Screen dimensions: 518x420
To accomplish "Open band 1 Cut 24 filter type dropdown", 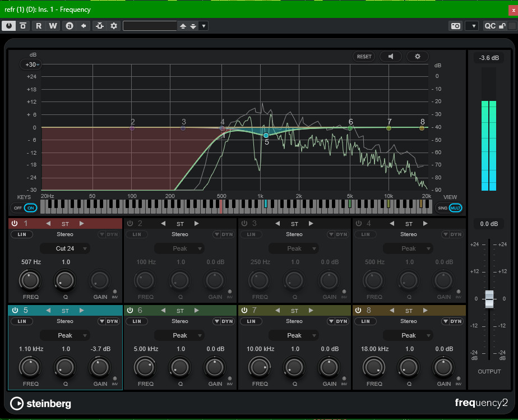I will tap(65, 248).
